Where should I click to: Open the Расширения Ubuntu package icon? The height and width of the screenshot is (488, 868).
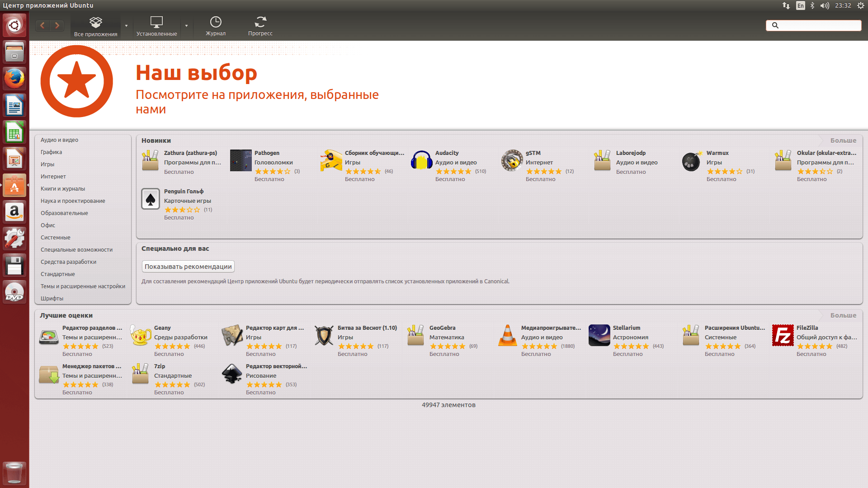click(x=691, y=335)
